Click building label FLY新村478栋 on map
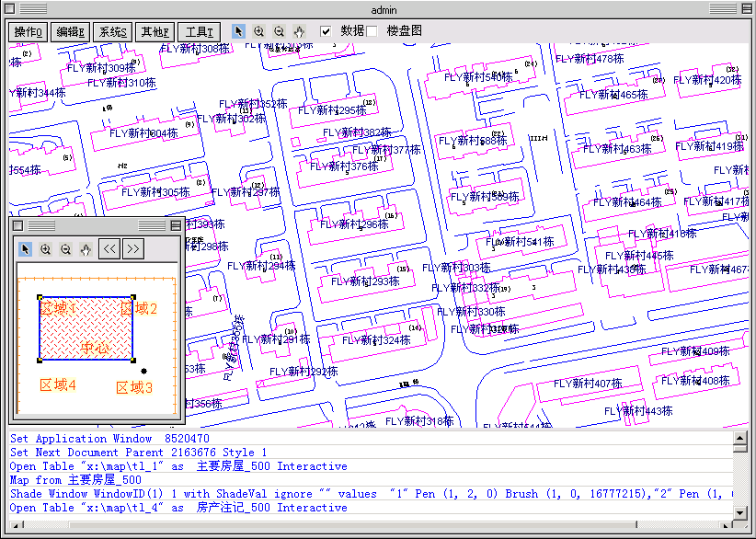The image size is (756, 539). (590, 59)
